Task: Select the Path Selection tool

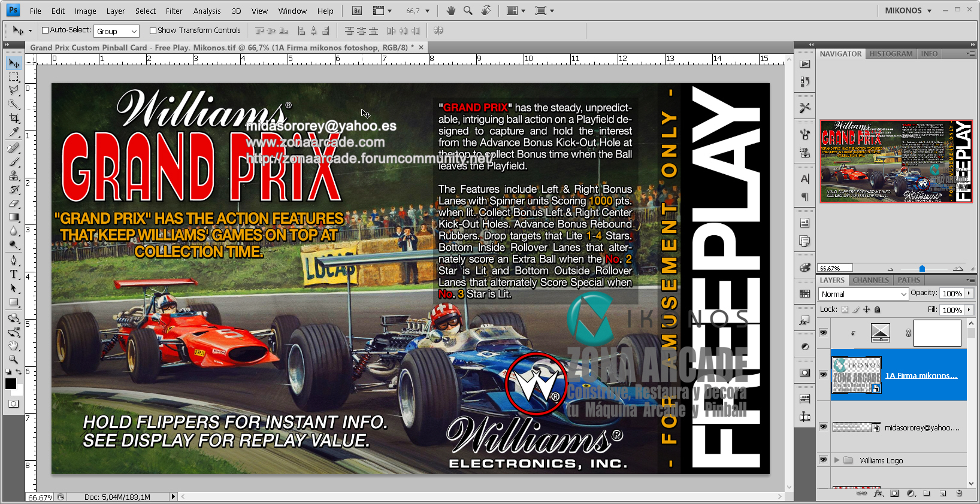Action: click(x=13, y=288)
